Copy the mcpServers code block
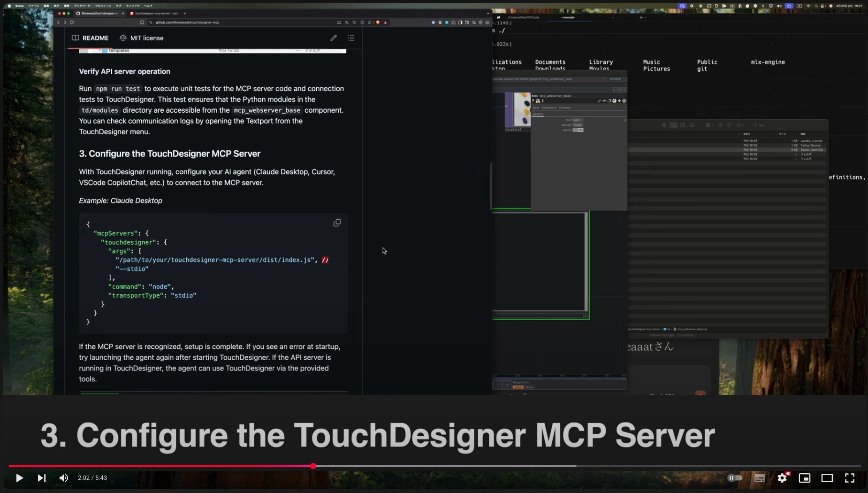The height and width of the screenshot is (493, 868). coord(337,223)
